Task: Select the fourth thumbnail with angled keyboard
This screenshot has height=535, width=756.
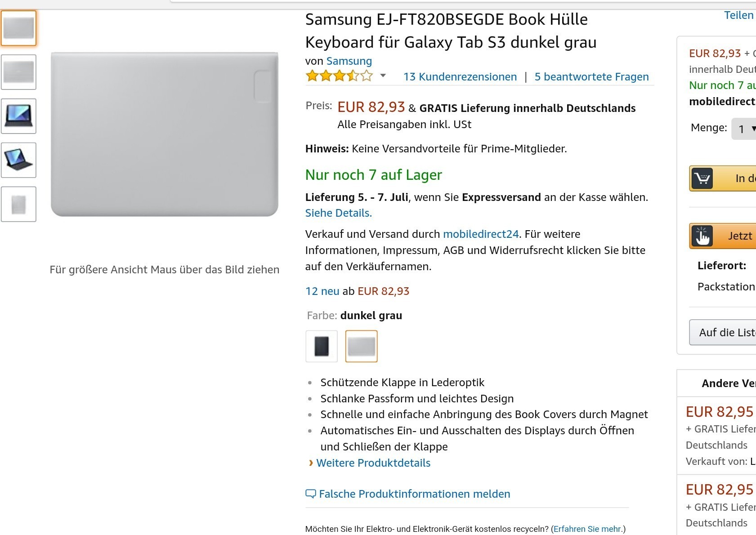Action: tap(18, 160)
